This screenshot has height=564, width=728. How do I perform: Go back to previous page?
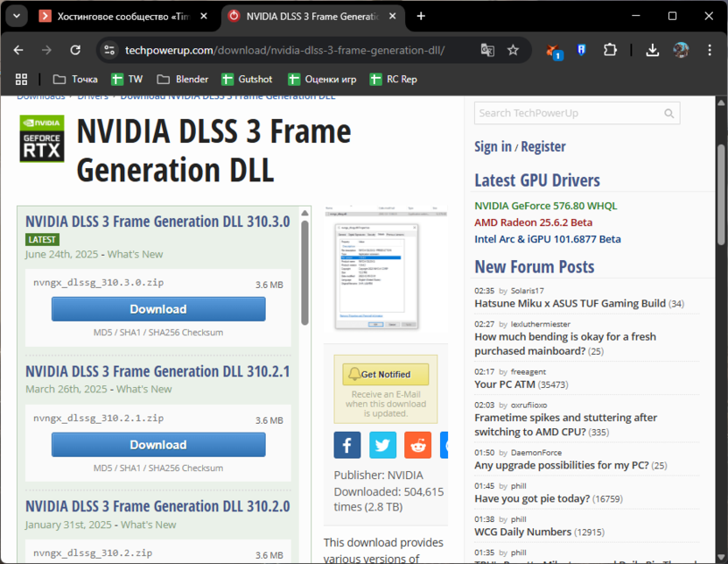click(x=18, y=50)
